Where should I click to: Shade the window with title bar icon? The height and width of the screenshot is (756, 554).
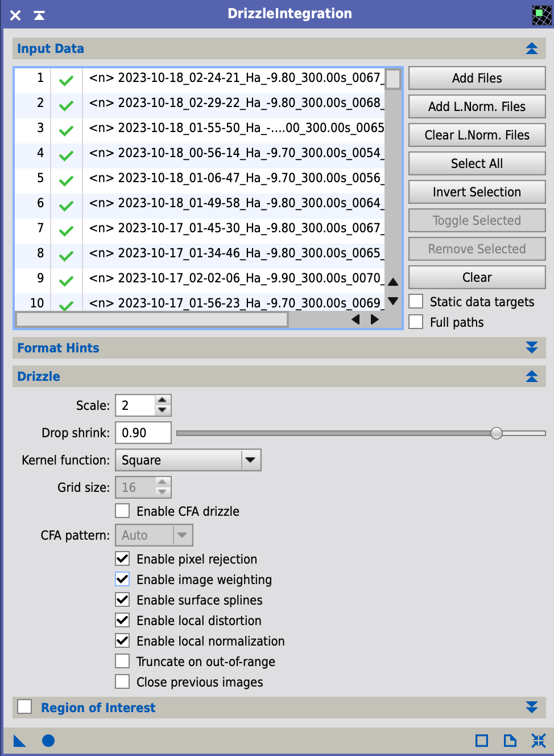pyautogui.click(x=39, y=15)
